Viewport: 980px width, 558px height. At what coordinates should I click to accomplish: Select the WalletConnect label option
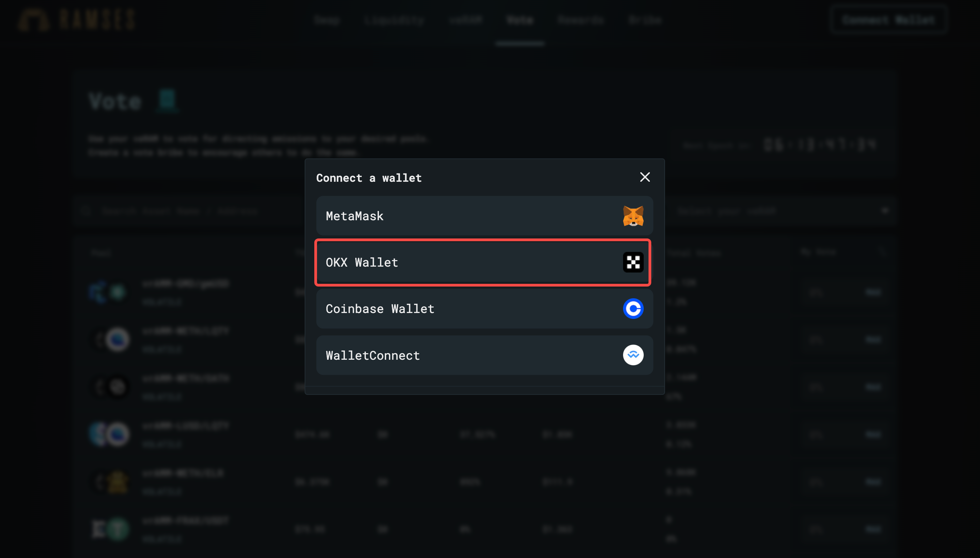point(373,356)
